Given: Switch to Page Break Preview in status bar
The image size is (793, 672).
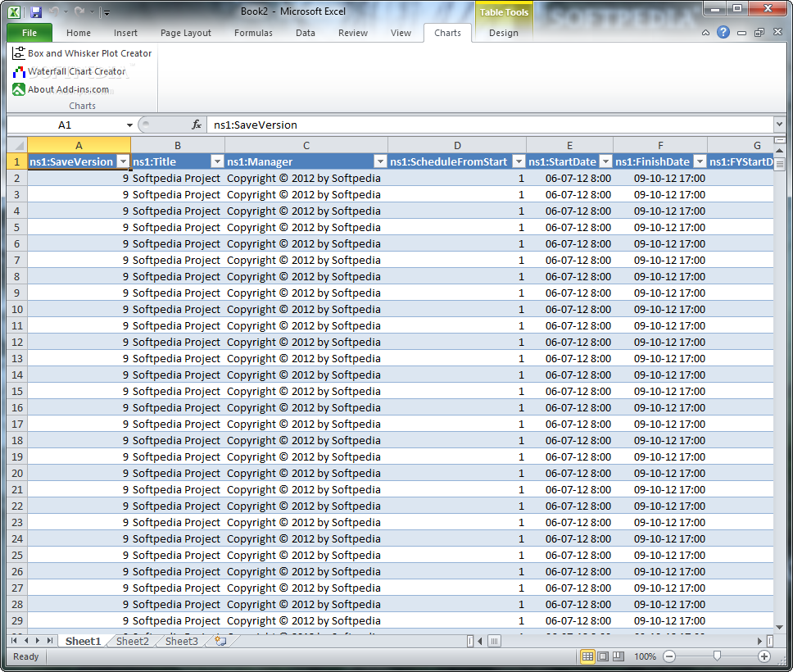Looking at the screenshot, I should click(x=618, y=656).
